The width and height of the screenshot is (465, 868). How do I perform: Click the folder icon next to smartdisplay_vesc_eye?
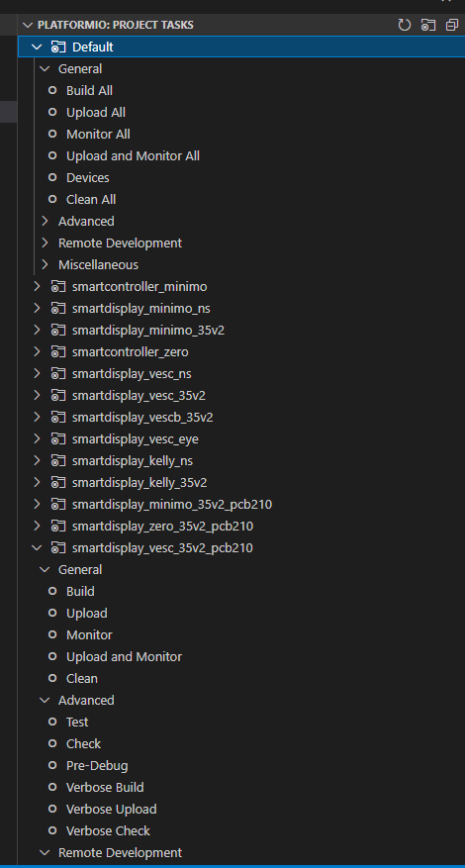(x=58, y=439)
